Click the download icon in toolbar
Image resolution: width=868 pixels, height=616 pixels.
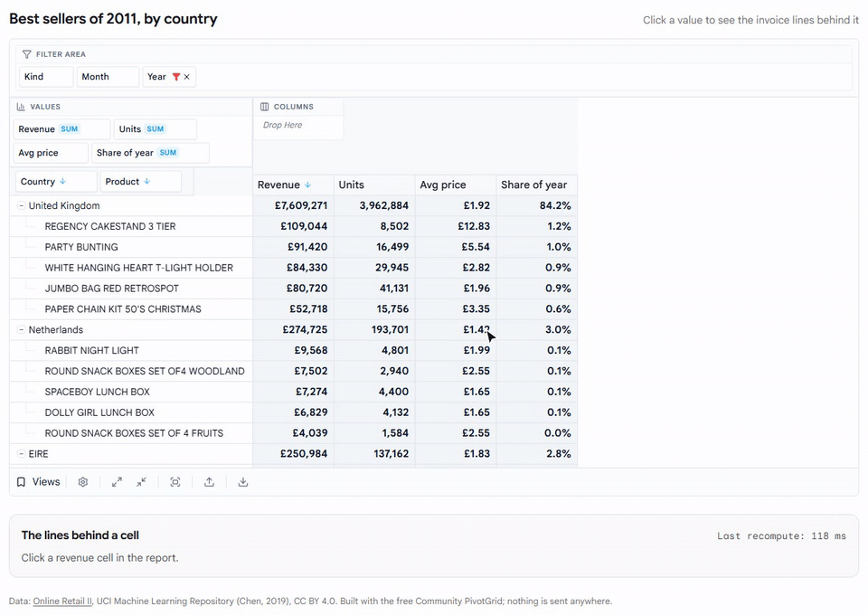[243, 482]
